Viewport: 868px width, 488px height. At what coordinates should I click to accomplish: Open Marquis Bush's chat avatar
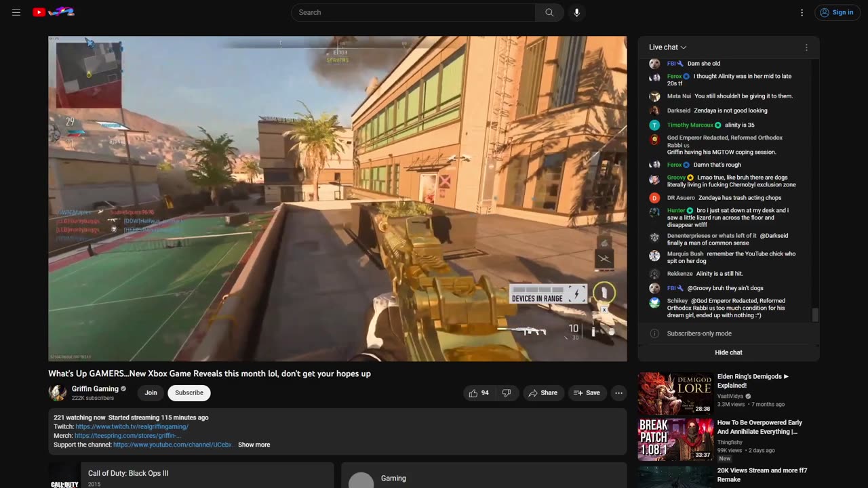tap(654, 256)
